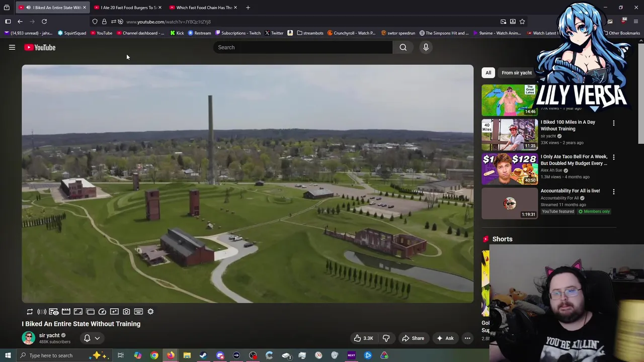This screenshot has height=362, width=644.
Task: Toggle cinema mode clapperboard icon
Action: coord(66,312)
